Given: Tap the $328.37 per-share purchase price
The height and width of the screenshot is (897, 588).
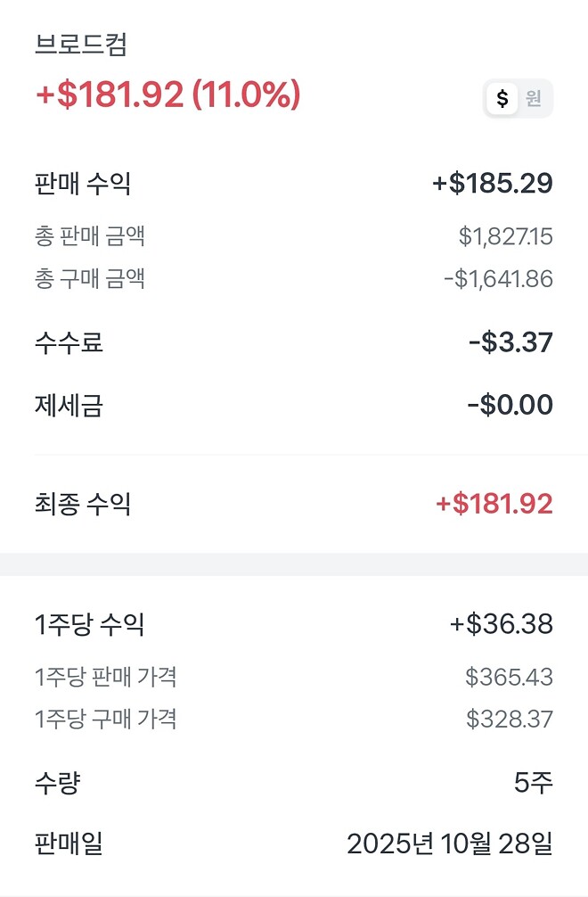Looking at the screenshot, I should tap(510, 720).
